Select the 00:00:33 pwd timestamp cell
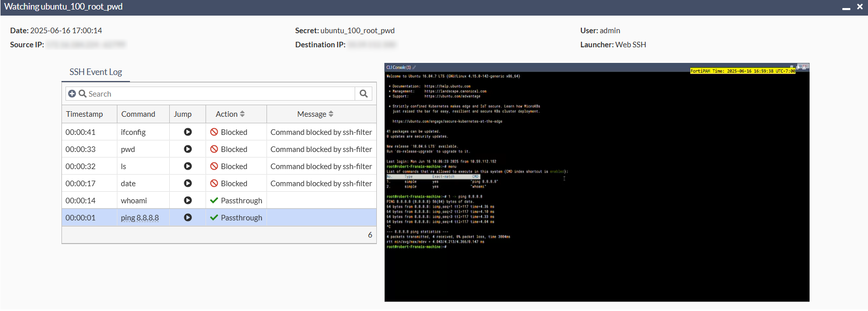868x311 pixels. (81, 149)
